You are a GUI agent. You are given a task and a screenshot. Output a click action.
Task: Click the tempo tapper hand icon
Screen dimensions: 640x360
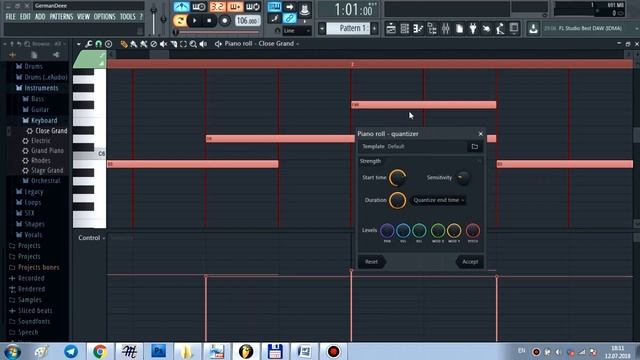tap(486, 29)
